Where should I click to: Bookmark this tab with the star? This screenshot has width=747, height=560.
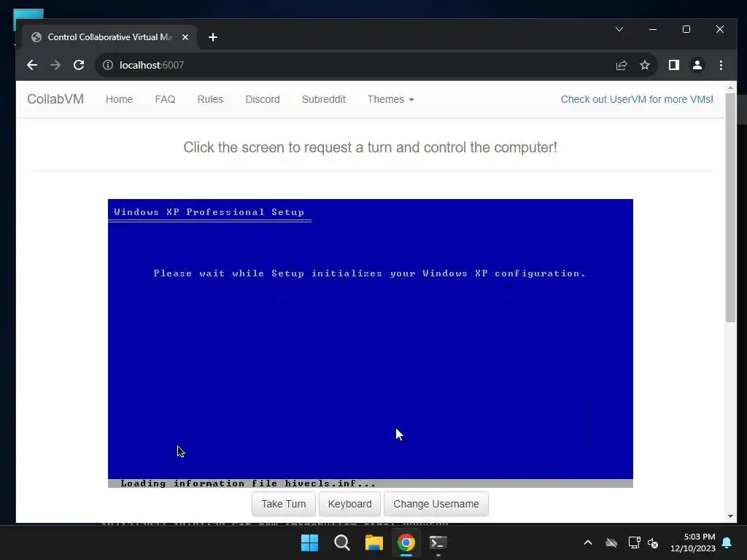coord(645,65)
